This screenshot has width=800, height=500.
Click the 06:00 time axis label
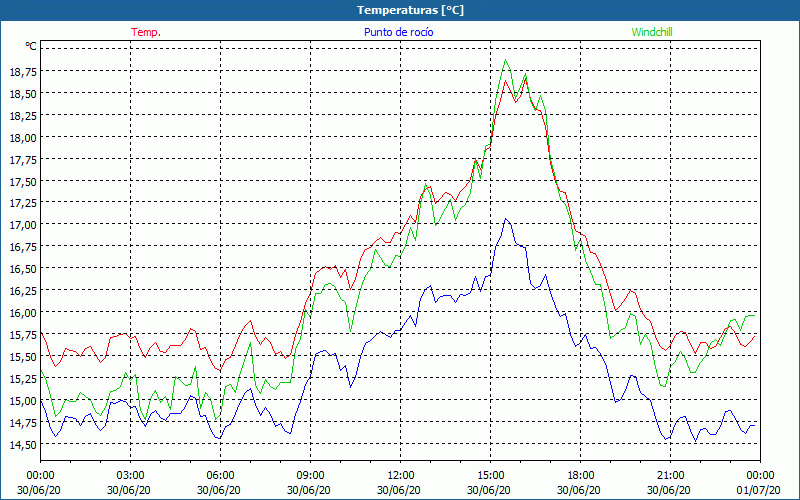click(220, 475)
